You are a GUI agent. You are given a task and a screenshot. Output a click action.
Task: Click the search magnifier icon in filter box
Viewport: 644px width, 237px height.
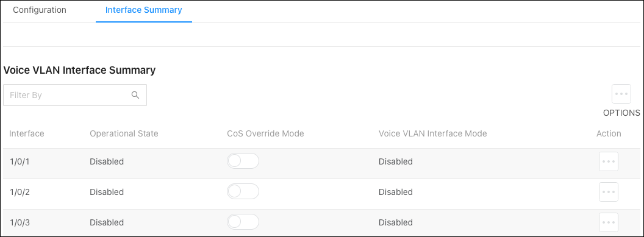[x=135, y=94]
